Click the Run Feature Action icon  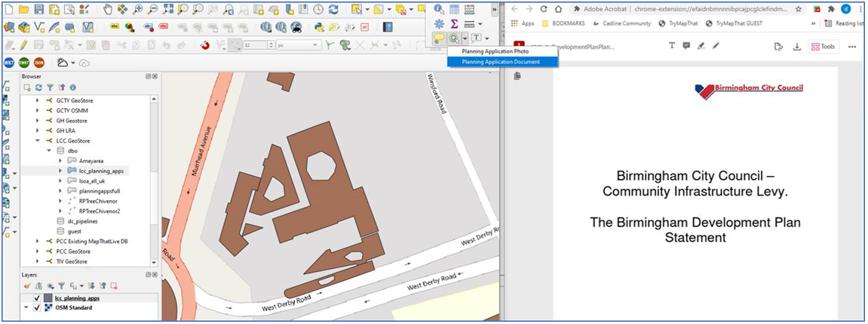(454, 39)
